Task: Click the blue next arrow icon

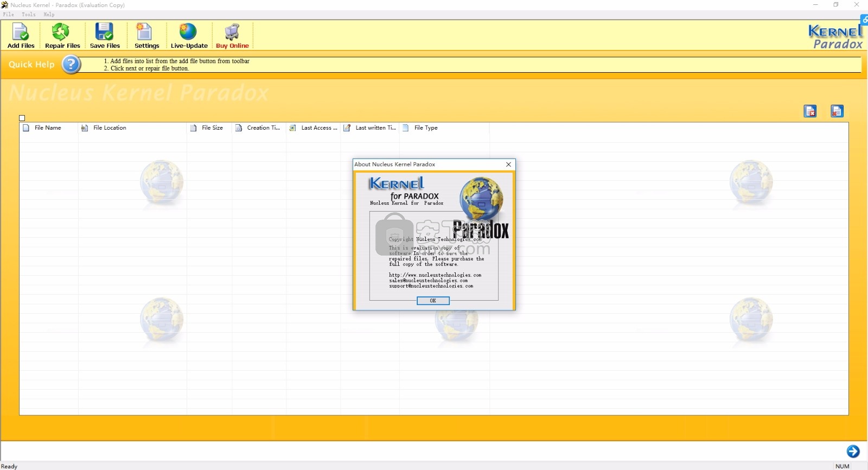Action: click(853, 452)
